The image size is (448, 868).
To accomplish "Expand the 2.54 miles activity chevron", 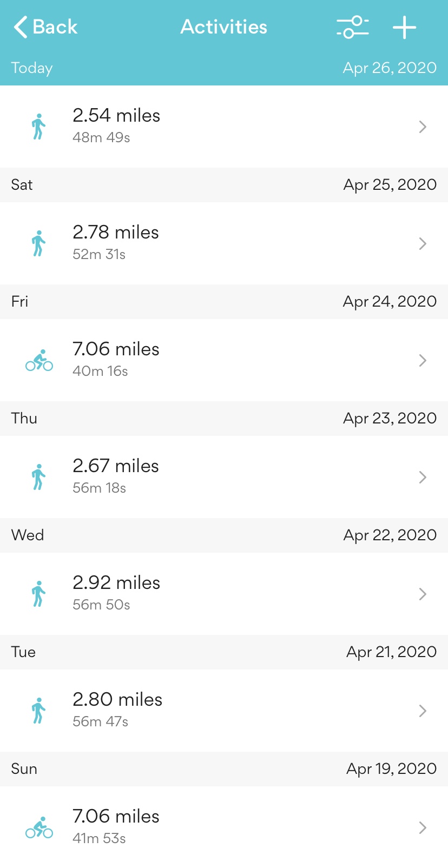I will [x=423, y=127].
